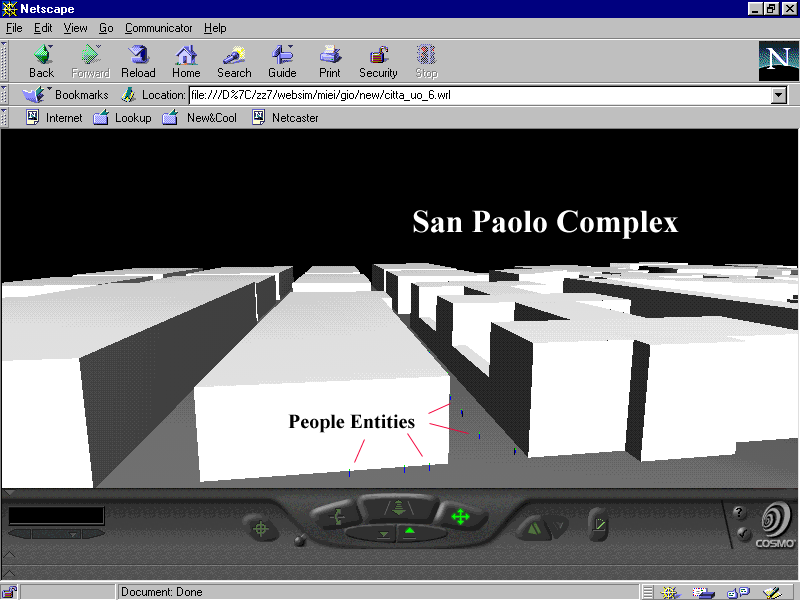Click Cosmo Player redo move button
The height and width of the screenshot is (600, 800).
(559, 525)
